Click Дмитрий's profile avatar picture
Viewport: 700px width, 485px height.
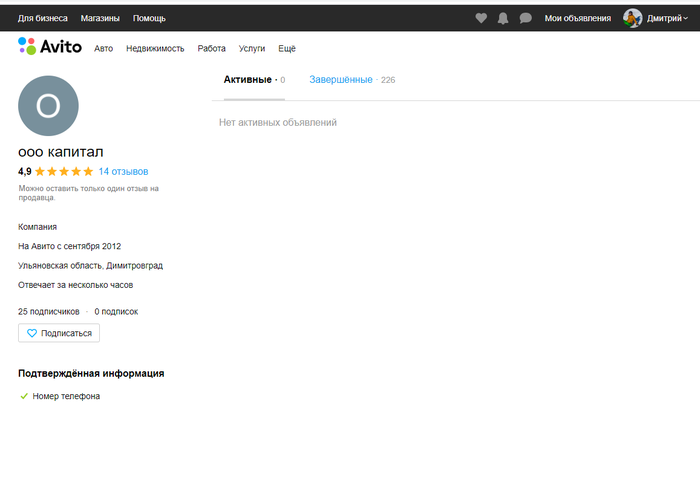(632, 18)
